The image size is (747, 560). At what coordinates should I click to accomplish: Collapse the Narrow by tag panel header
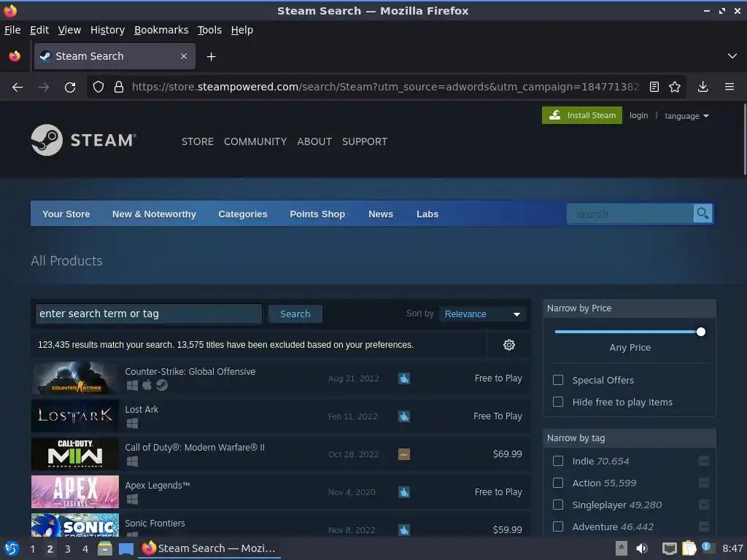[x=630, y=438]
